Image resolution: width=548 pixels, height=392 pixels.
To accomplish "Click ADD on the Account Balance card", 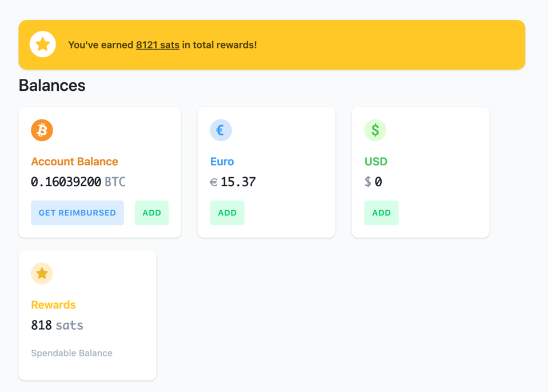I will point(151,213).
